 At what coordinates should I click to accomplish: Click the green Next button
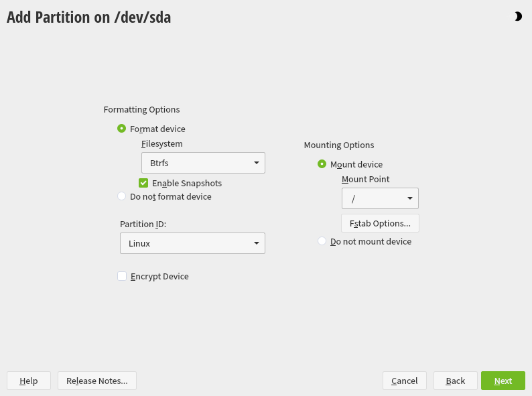pos(503,381)
